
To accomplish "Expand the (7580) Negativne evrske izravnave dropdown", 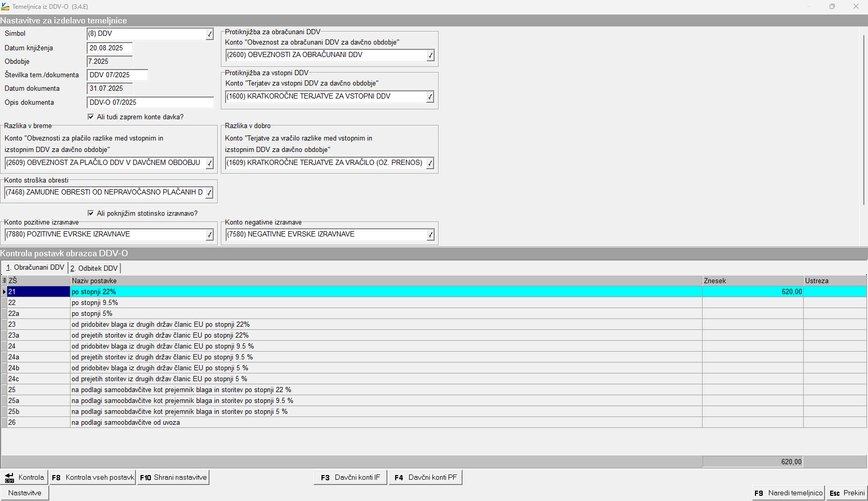I will tap(430, 235).
